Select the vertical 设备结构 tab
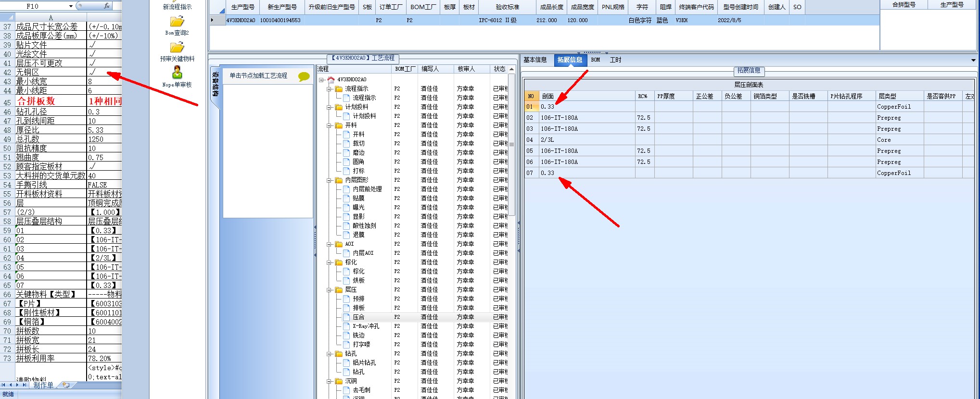 (x=216, y=85)
